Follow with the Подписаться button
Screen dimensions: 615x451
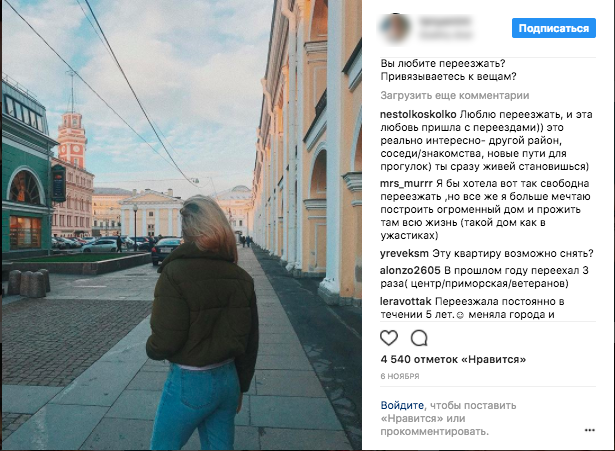[x=553, y=28]
